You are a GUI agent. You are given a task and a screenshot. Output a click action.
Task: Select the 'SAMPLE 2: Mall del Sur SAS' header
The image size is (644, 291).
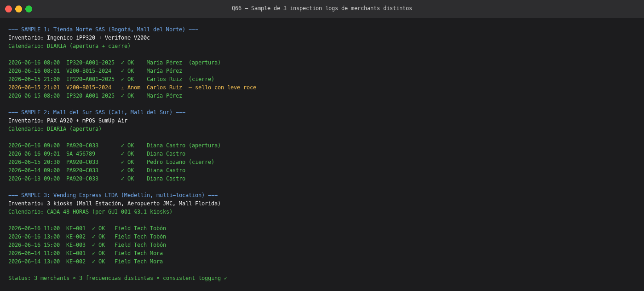[x=97, y=112]
